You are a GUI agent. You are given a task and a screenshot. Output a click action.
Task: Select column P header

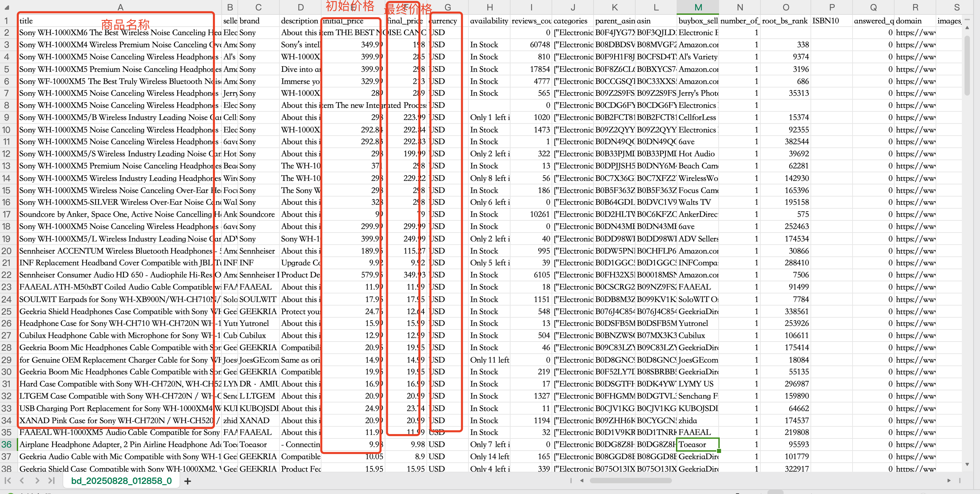point(832,7)
